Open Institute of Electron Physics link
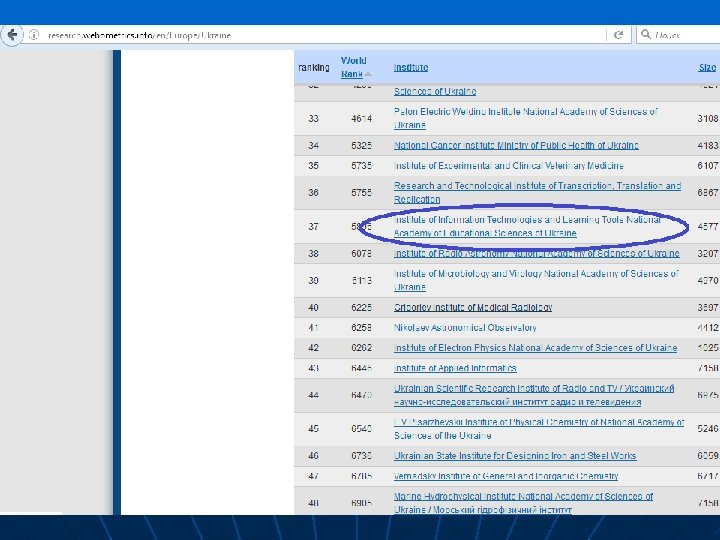 point(535,348)
